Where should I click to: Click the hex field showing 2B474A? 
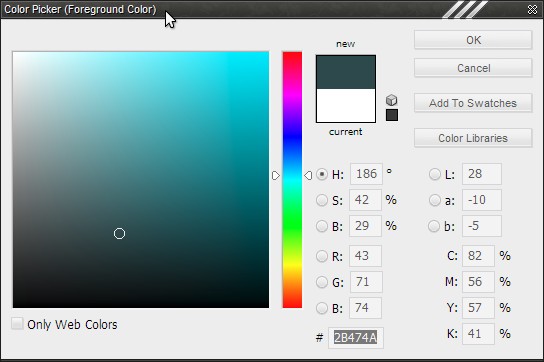pyautogui.click(x=356, y=338)
